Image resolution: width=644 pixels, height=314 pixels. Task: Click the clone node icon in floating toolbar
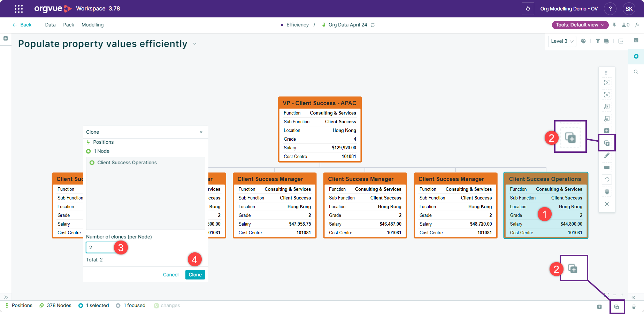(607, 143)
